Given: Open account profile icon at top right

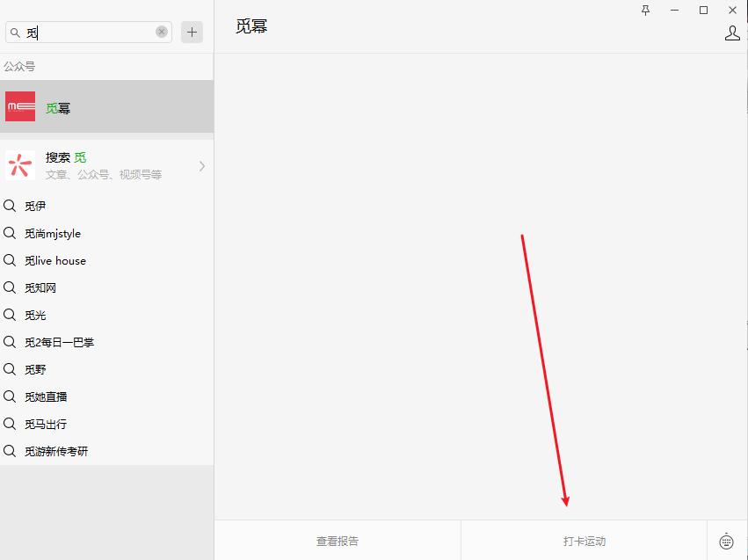Looking at the screenshot, I should coord(732,33).
